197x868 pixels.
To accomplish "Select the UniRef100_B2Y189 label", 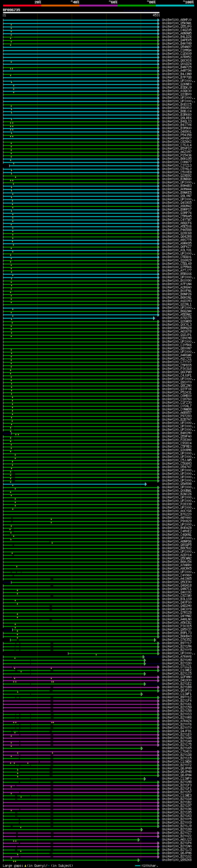I will pos(176,829).
